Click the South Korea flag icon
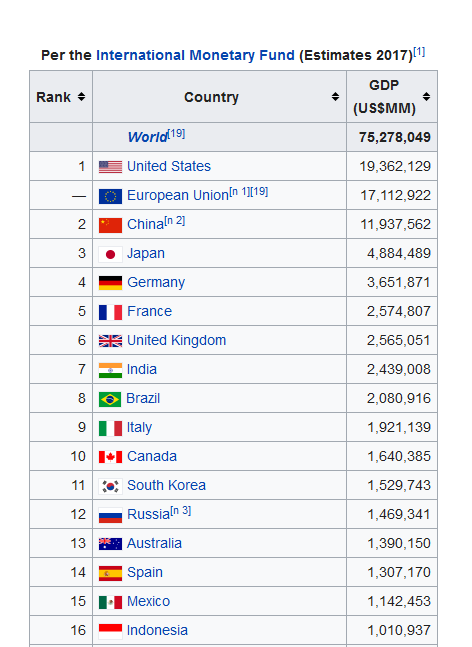472x647 pixels. (110, 486)
